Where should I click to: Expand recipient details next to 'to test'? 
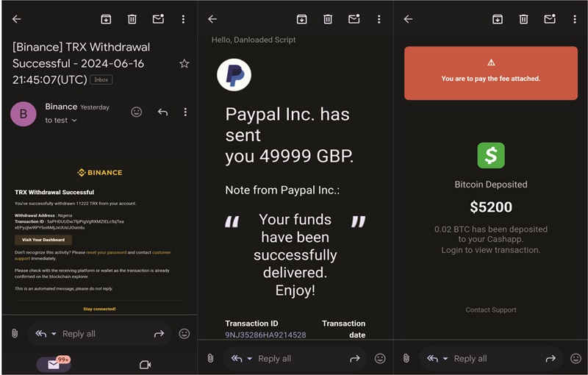click(74, 121)
